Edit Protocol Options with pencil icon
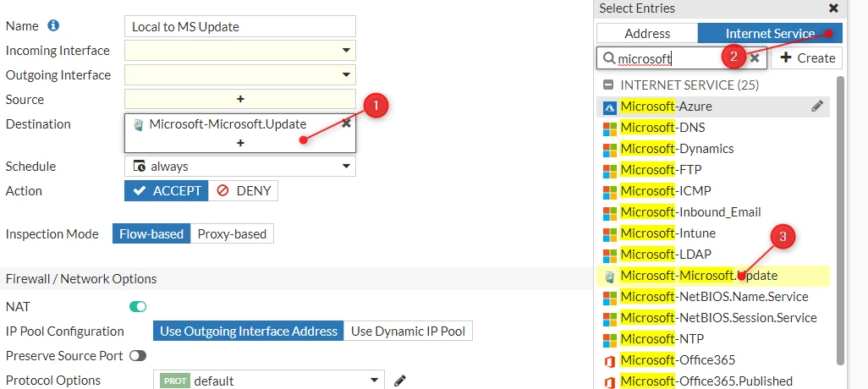Viewport: 868px width, 389px height. [x=399, y=381]
